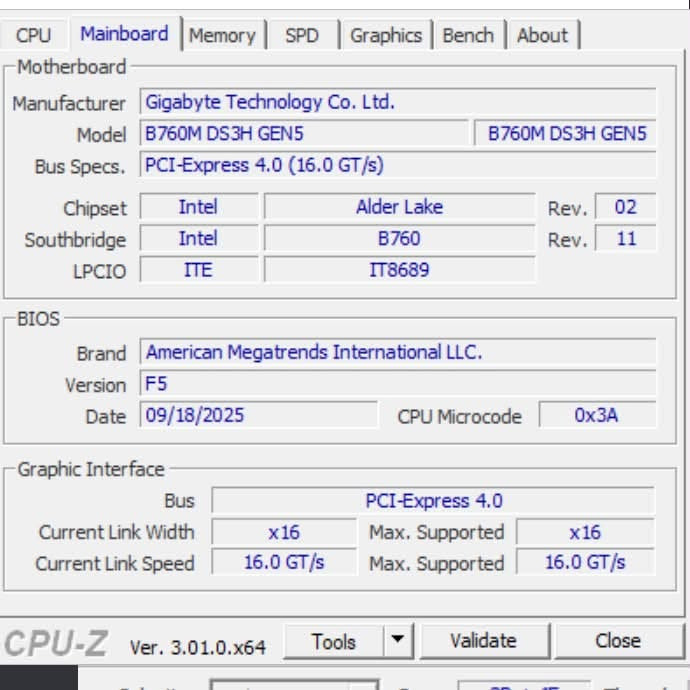The width and height of the screenshot is (690, 690).
Task: Click Current Link Speed 16.0 GT/s
Action: pyautogui.click(x=284, y=562)
